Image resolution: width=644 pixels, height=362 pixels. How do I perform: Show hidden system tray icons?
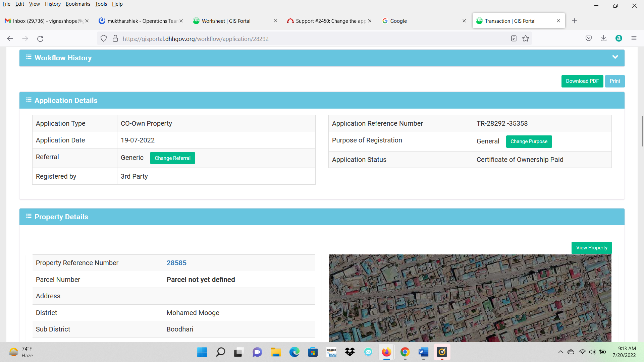coord(560,352)
